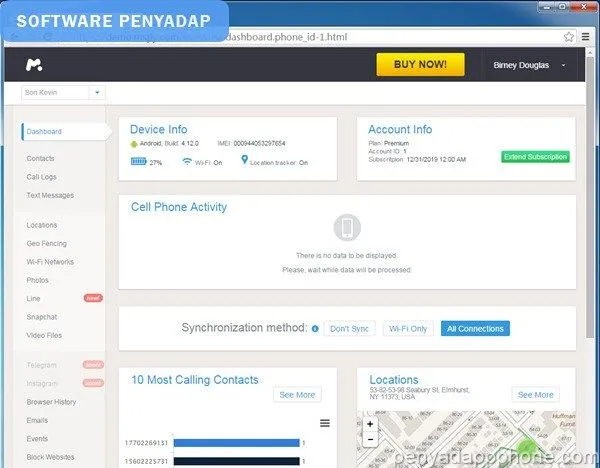The image size is (600, 468).
Task: Open Text Messages in the sidebar
Action: tap(50, 195)
